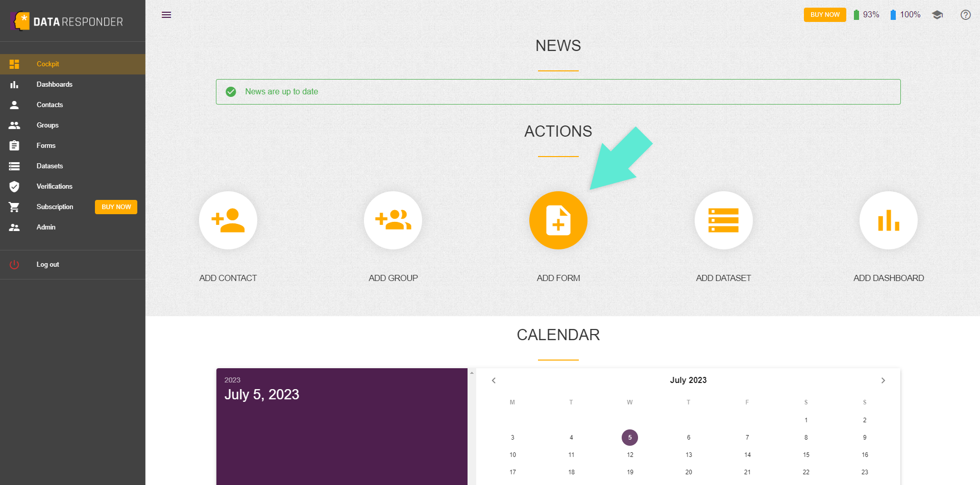Open the graduation cap tutorial icon
This screenshot has height=485, width=980.
pos(937,15)
